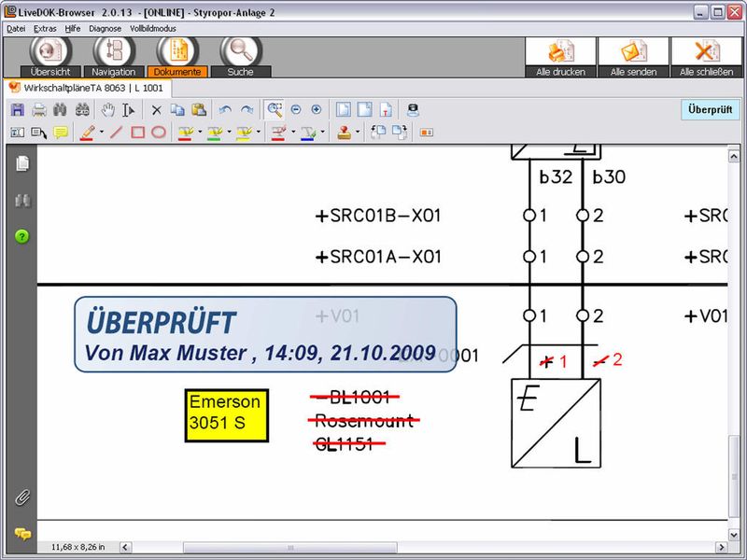
Task: Click the Paste clipboard icon
Action: (x=199, y=110)
